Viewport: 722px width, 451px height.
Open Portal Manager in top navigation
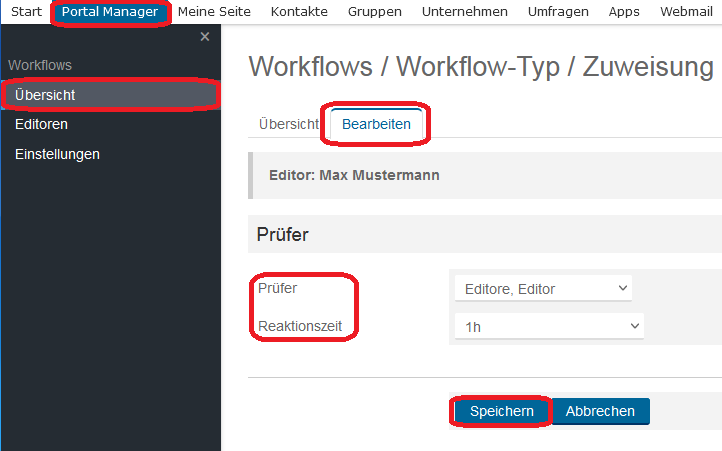[110, 12]
